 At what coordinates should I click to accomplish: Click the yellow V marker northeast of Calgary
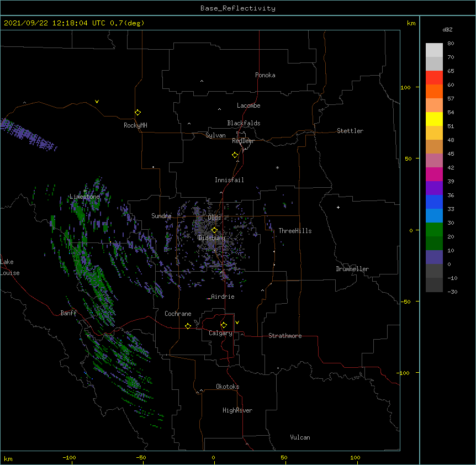237,323
